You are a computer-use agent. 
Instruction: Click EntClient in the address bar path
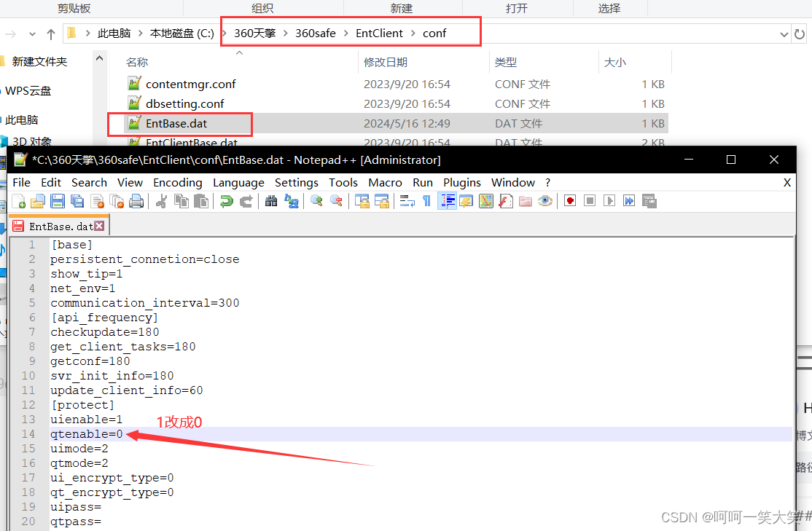click(x=379, y=33)
